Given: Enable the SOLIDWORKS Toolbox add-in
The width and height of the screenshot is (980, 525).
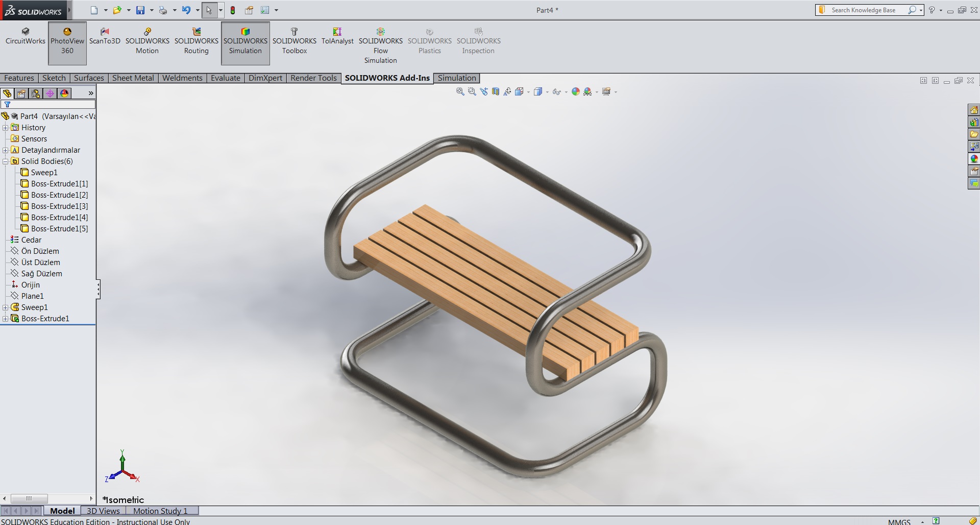Looking at the screenshot, I should 295,41.
